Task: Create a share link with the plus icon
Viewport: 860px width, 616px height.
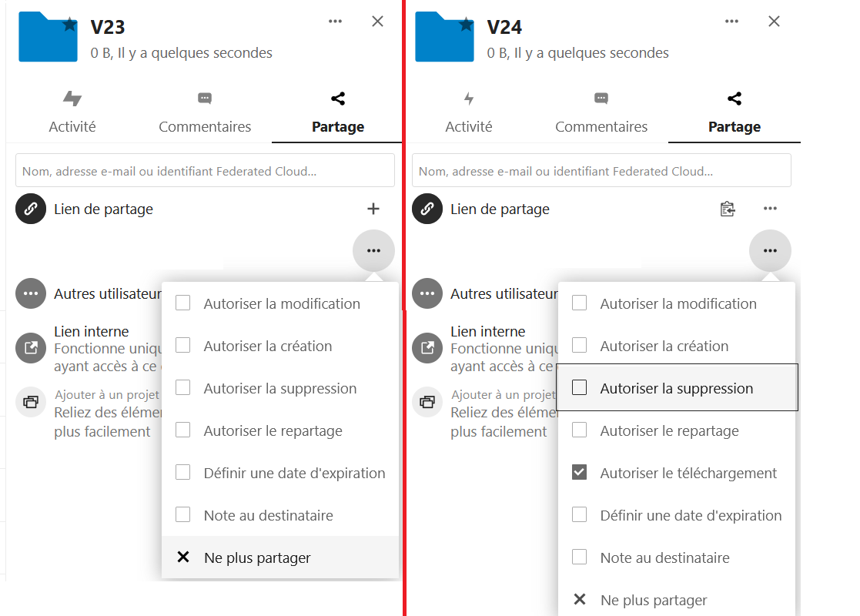Action: pos(373,209)
